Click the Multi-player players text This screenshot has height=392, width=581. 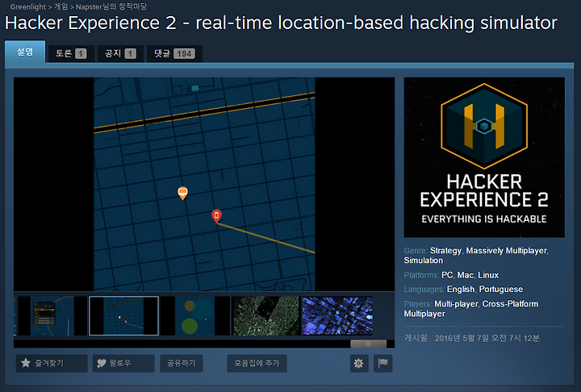[x=456, y=304]
